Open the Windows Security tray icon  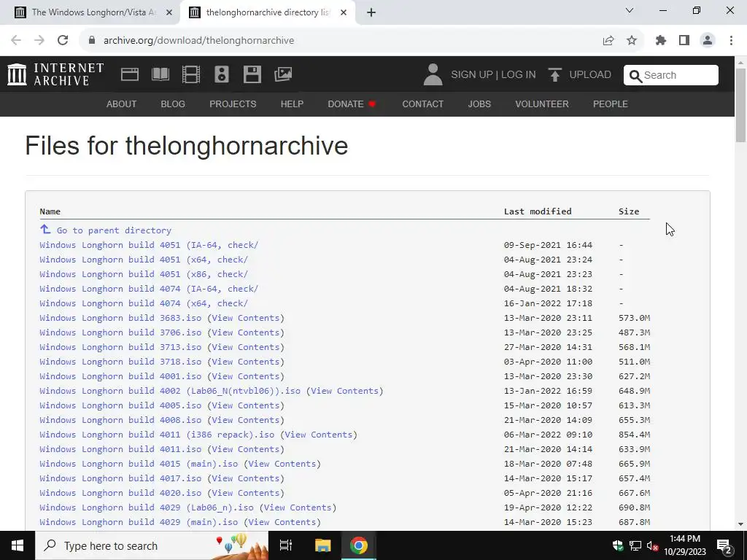618,545
